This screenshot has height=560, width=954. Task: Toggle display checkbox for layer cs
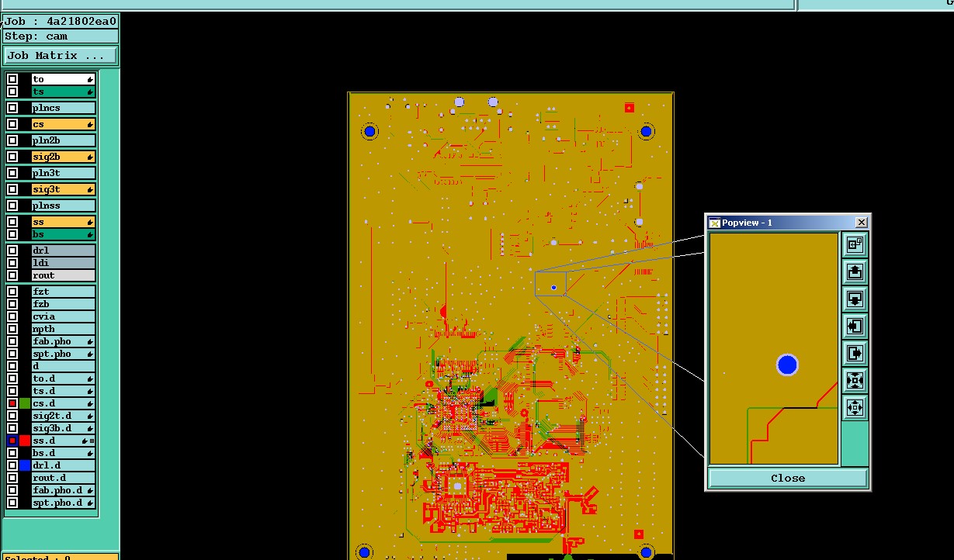12,124
